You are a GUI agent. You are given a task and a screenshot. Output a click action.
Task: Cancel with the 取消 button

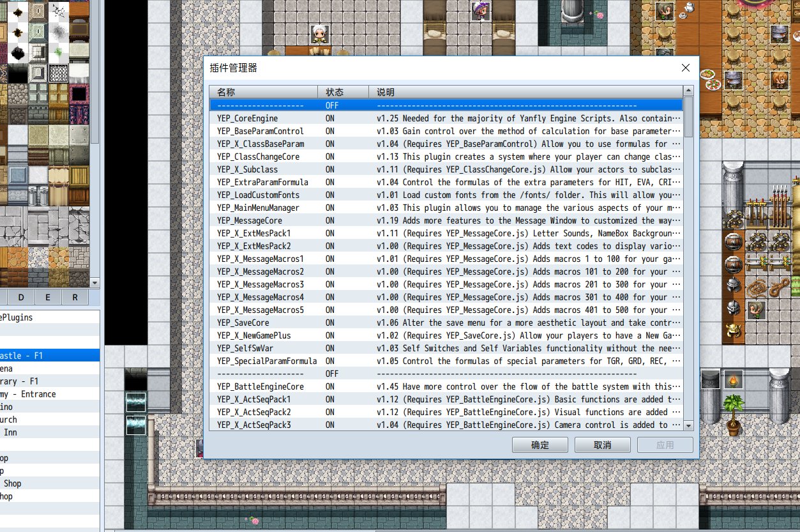(x=603, y=445)
